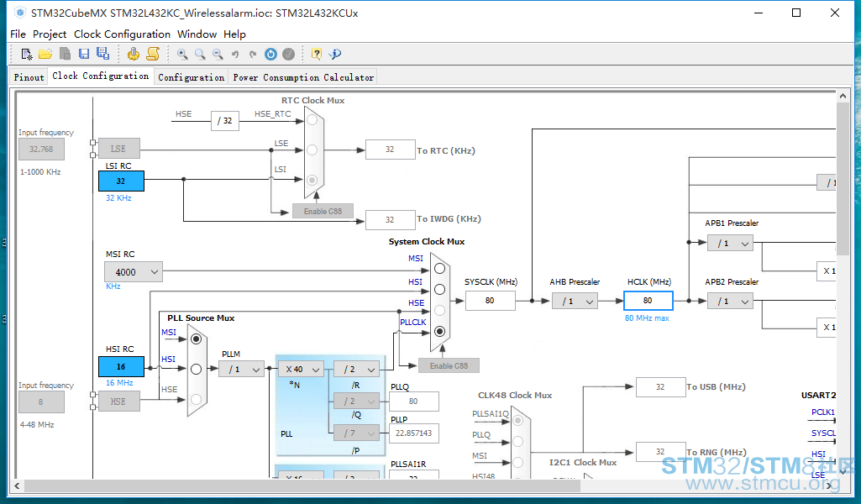Open the Help menu
The height and width of the screenshot is (504, 861).
234,34
